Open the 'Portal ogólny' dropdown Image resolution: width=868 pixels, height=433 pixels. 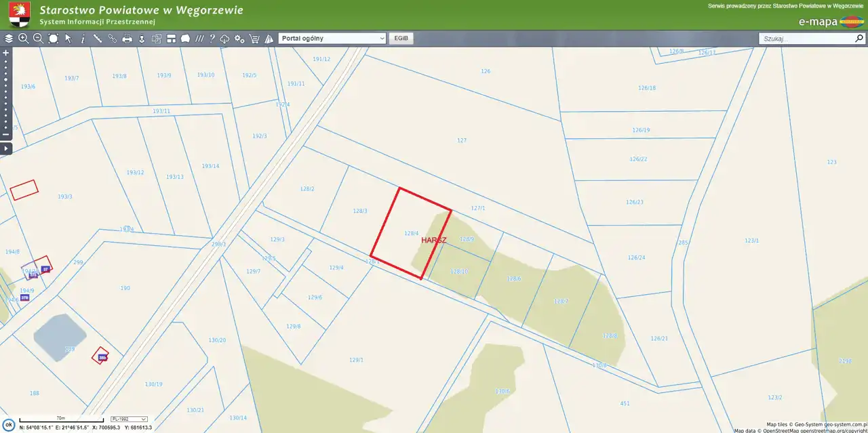tap(332, 39)
